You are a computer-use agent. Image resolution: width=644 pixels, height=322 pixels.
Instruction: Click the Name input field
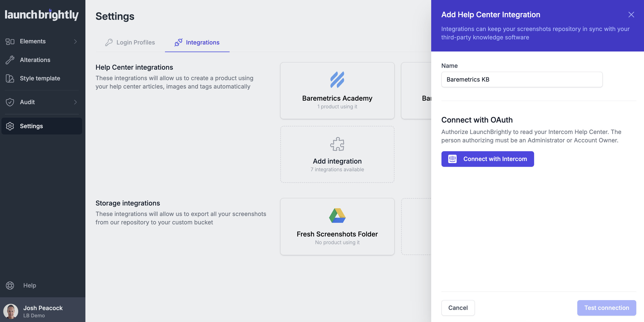[x=522, y=80]
